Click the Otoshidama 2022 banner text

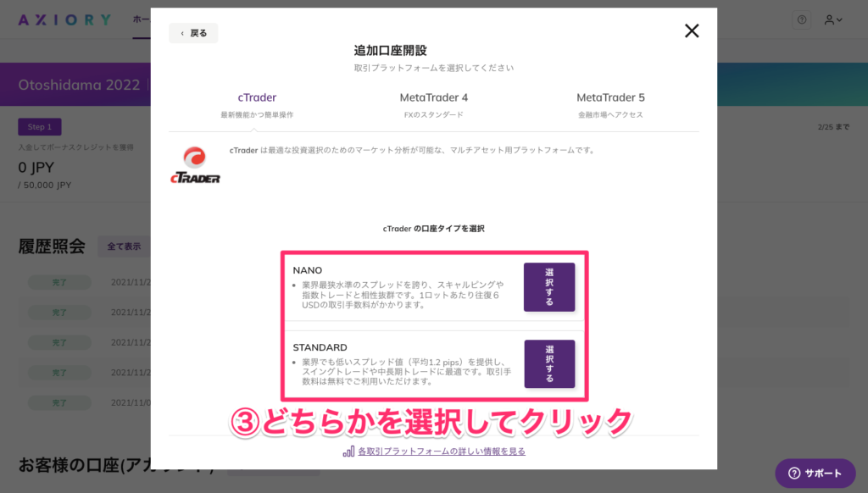(x=79, y=85)
